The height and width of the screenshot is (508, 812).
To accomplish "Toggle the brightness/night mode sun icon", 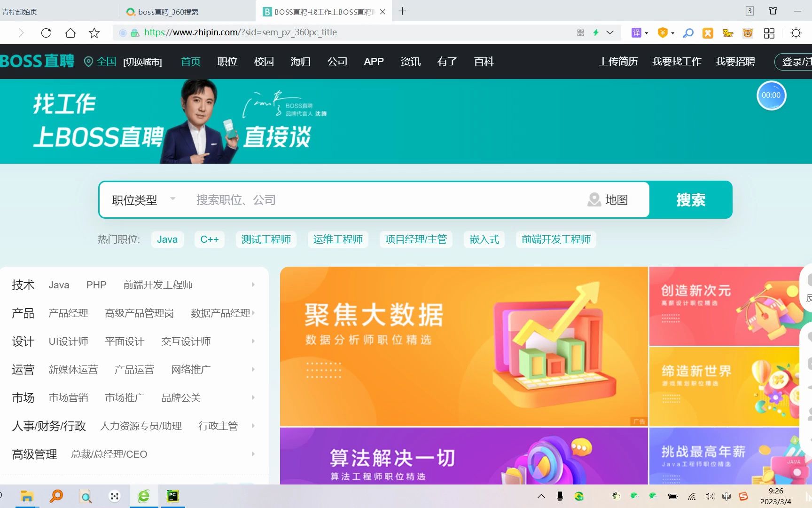I will (796, 33).
